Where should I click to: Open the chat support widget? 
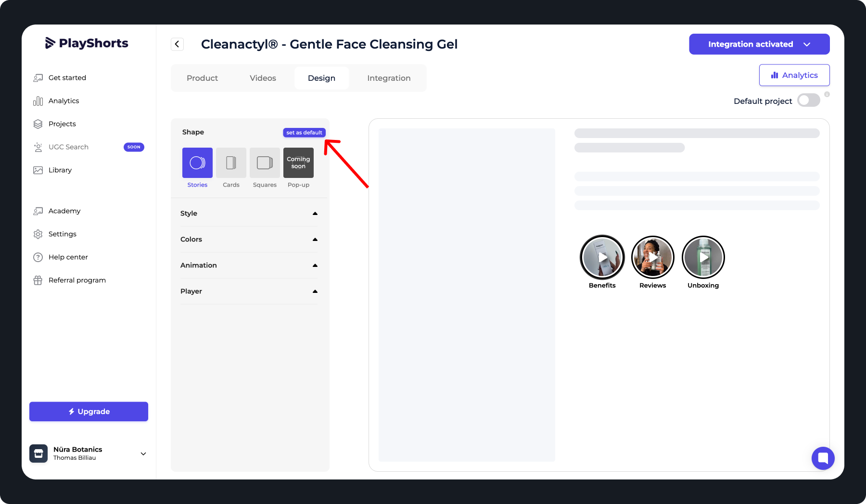(823, 458)
